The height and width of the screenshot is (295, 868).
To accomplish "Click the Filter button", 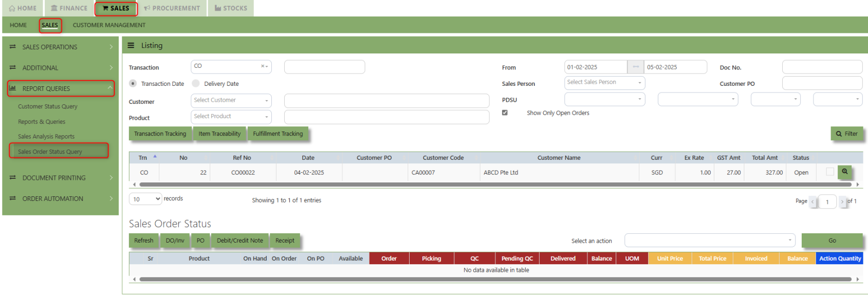I will tap(847, 134).
